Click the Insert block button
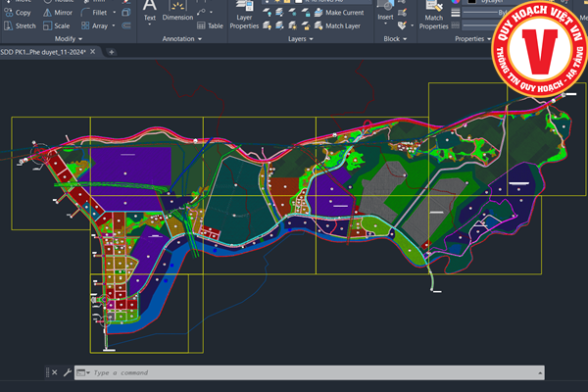588x392 pixels. pyautogui.click(x=385, y=13)
